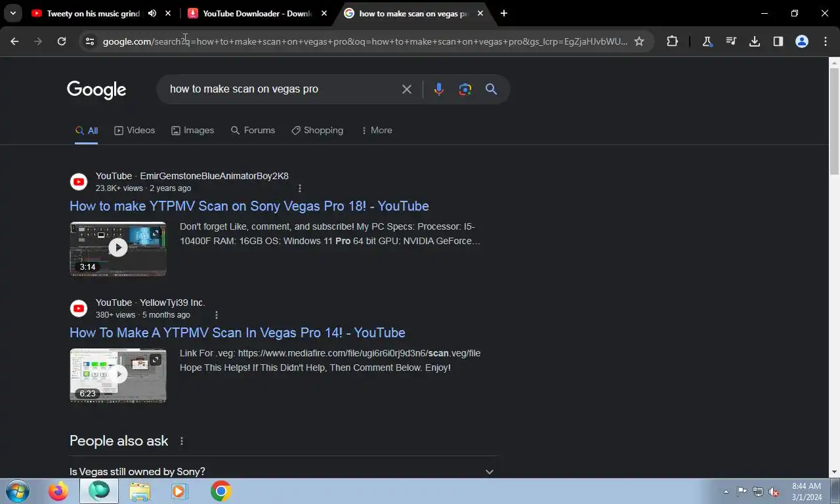Viewport: 840px width, 504px height.
Task: Switch to the Tweety on his music grind tab
Action: coord(93,13)
